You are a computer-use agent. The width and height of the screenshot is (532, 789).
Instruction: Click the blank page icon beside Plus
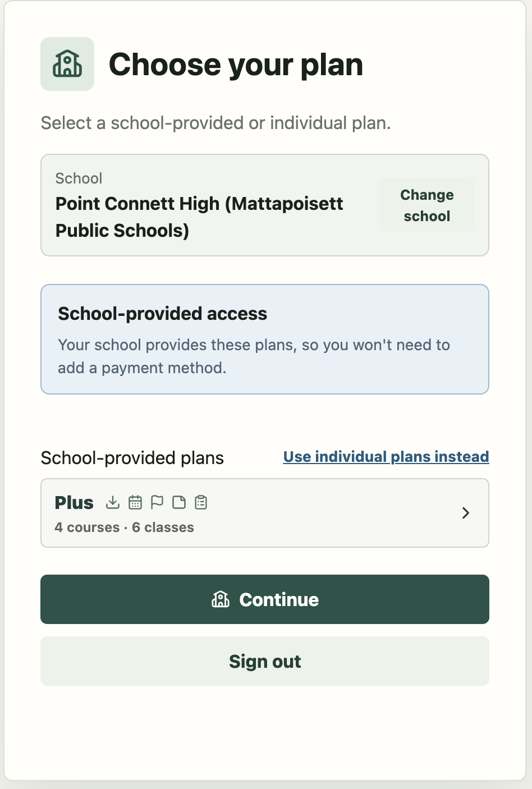click(x=179, y=502)
